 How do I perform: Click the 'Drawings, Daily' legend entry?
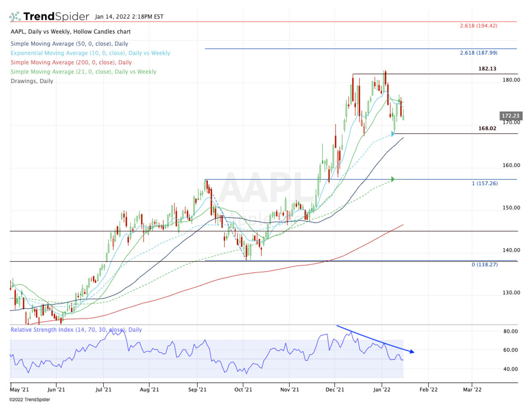[32, 81]
